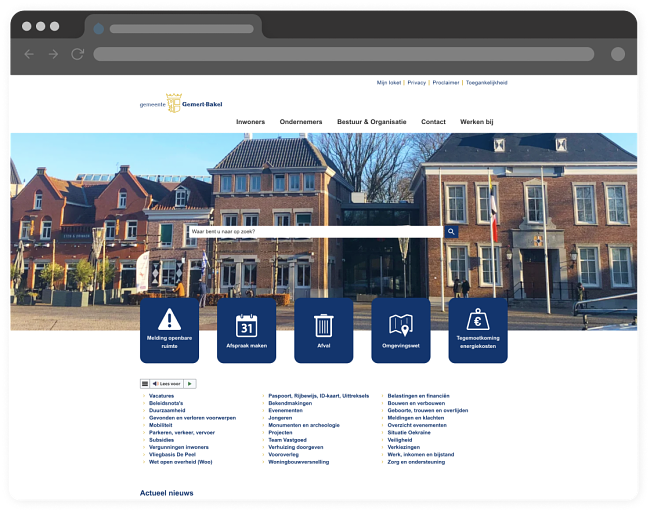Viewport: 650px width, 512px height.
Task: Open the Omgevingswet map tile
Action: tap(401, 330)
